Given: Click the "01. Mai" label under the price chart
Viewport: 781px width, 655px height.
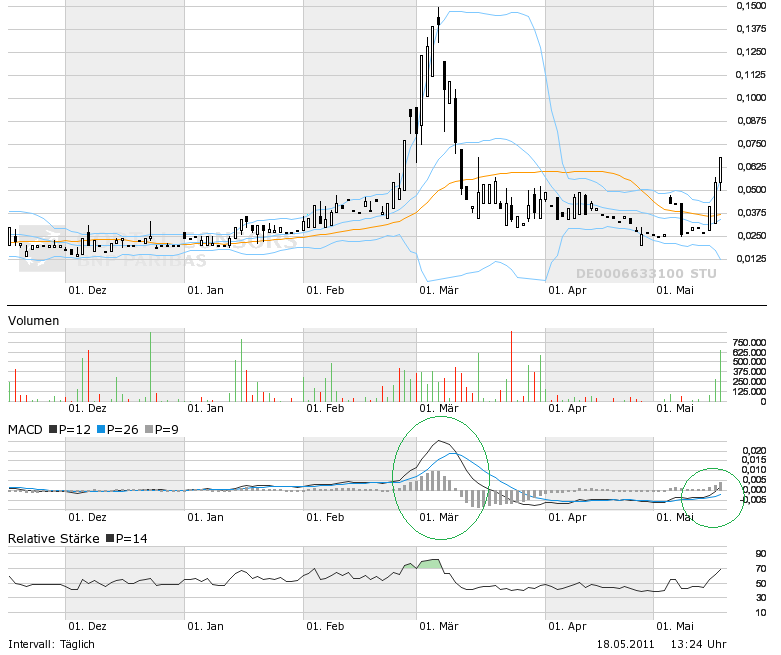Looking at the screenshot, I should click(x=675, y=290).
